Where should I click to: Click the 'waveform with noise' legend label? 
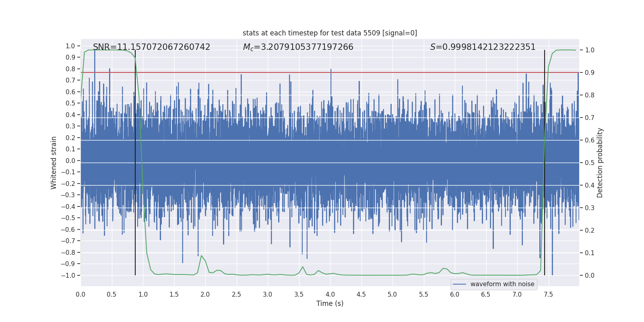502,284
